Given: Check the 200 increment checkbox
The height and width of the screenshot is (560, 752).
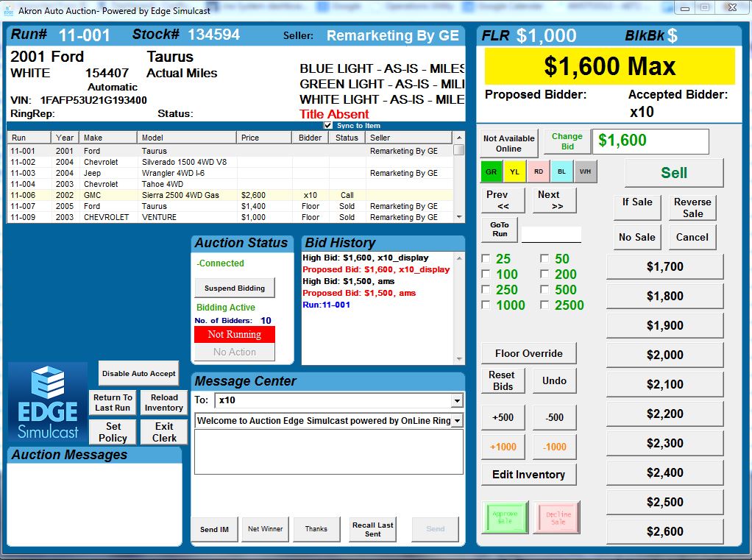Looking at the screenshot, I should 545,274.
